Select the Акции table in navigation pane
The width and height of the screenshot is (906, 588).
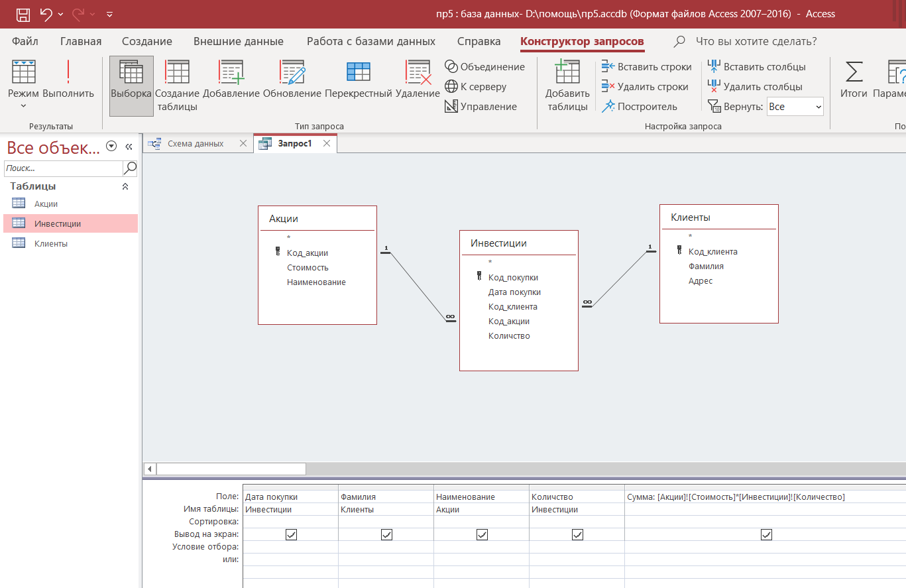[x=71, y=204]
